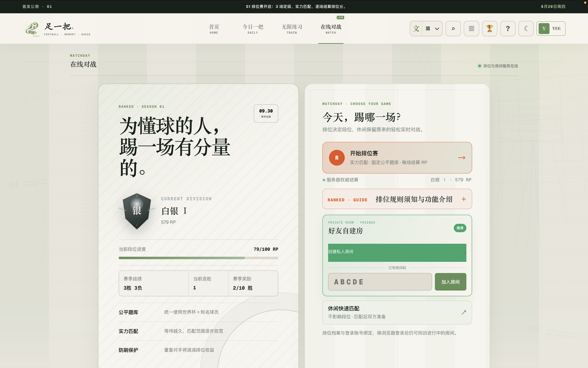
Task: Click the green Y avatar square
Action: [x=544, y=29]
